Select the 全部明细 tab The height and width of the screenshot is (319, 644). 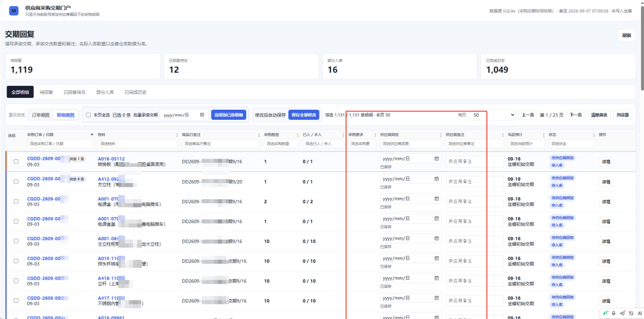coord(20,92)
